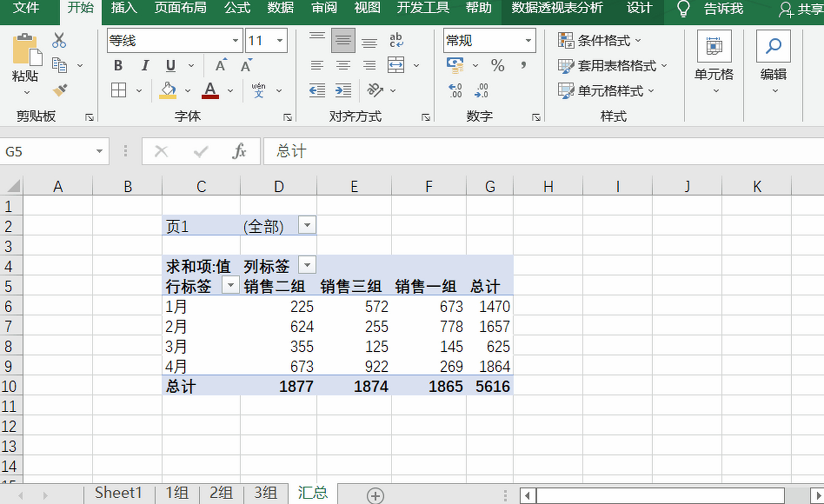
Task: Click the text orientation icon
Action: [x=375, y=91]
